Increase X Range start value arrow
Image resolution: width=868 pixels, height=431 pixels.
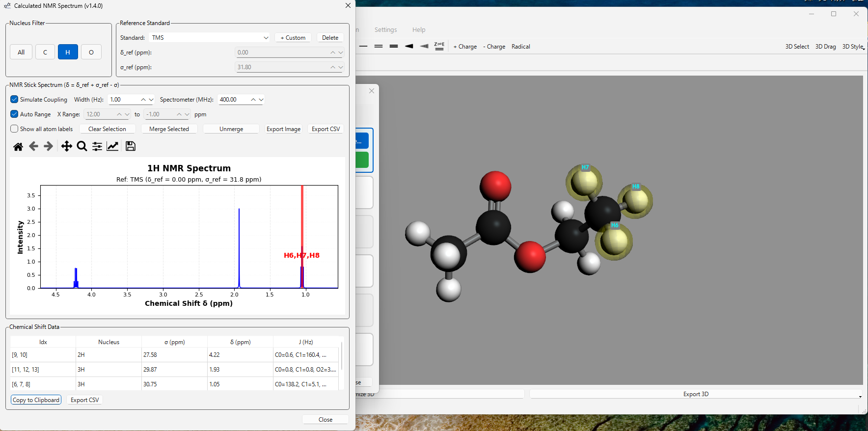(119, 114)
